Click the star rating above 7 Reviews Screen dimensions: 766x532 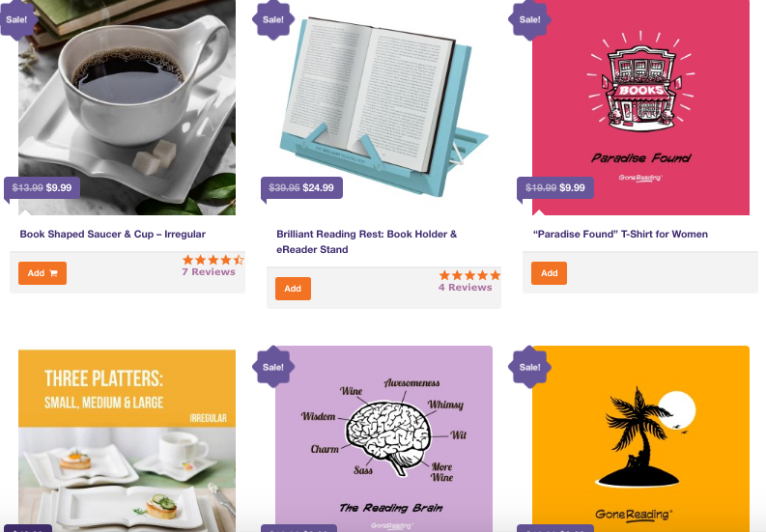pyautogui.click(x=213, y=260)
